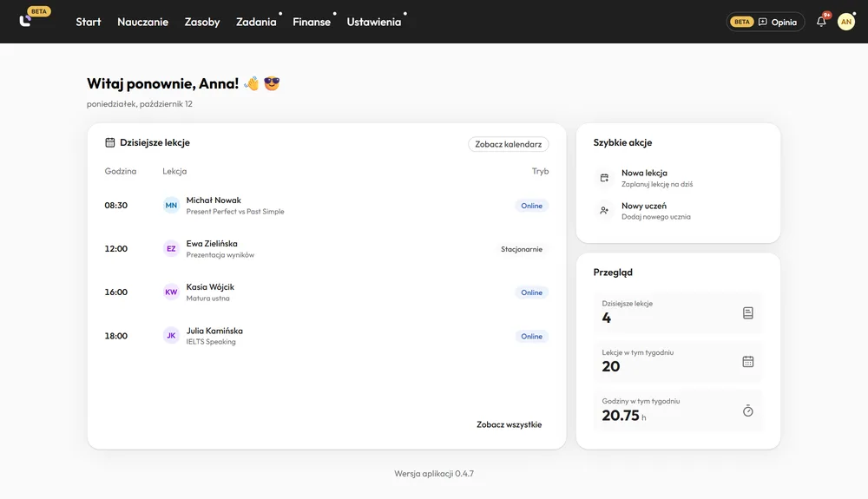Click the document icon in Dzisiejsze lekcje stat
868x499 pixels.
(748, 312)
